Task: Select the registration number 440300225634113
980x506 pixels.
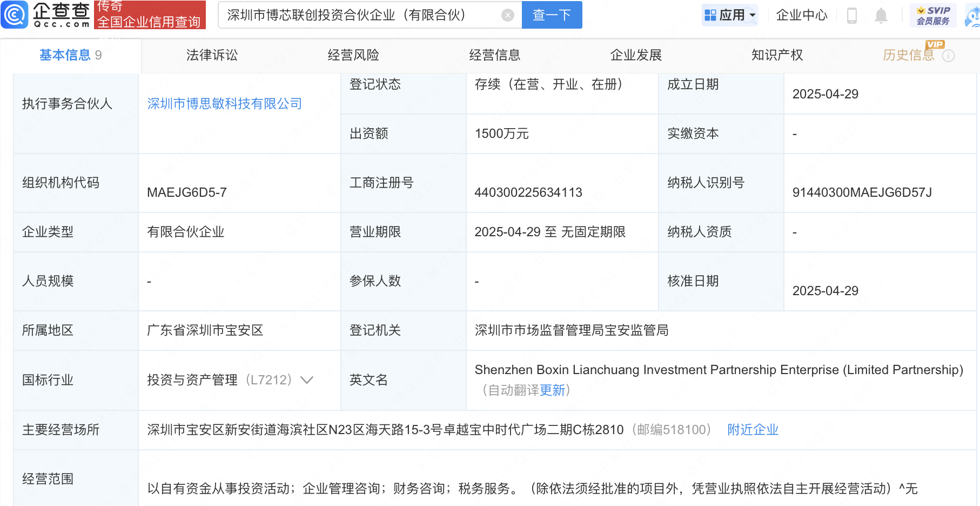Action: click(x=528, y=192)
